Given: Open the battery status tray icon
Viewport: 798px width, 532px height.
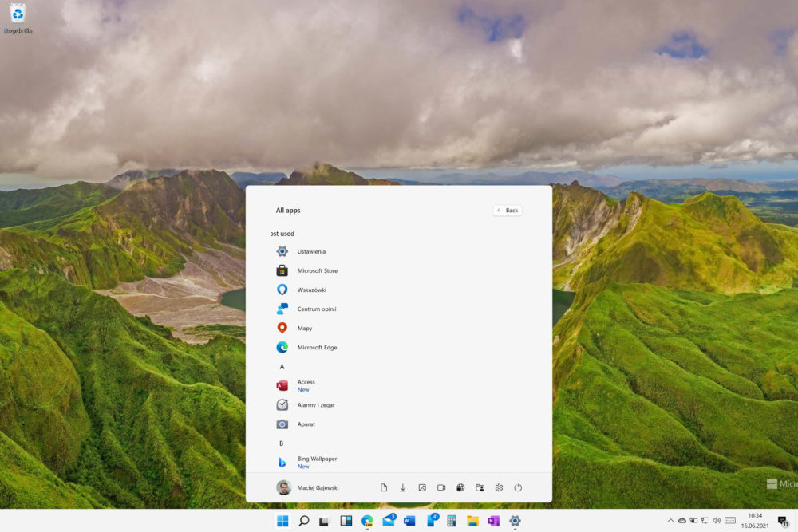Looking at the screenshot, I should pos(693,520).
